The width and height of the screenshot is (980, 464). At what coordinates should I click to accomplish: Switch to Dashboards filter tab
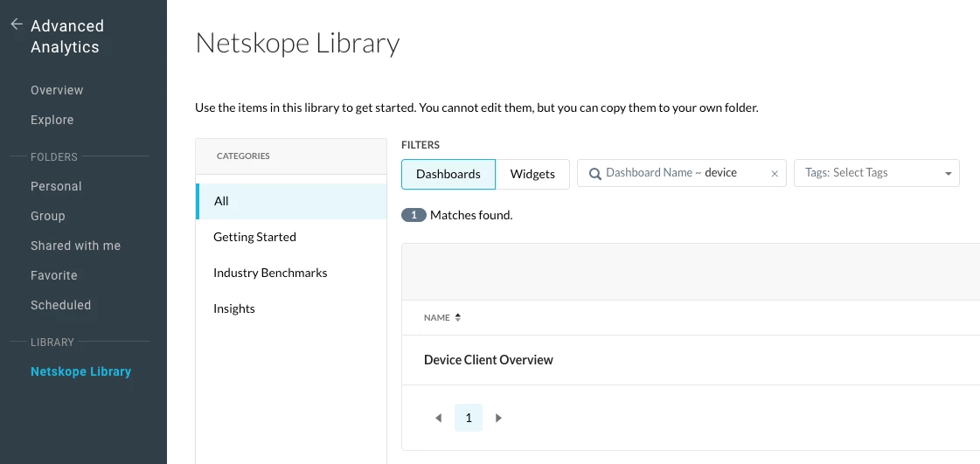448,174
